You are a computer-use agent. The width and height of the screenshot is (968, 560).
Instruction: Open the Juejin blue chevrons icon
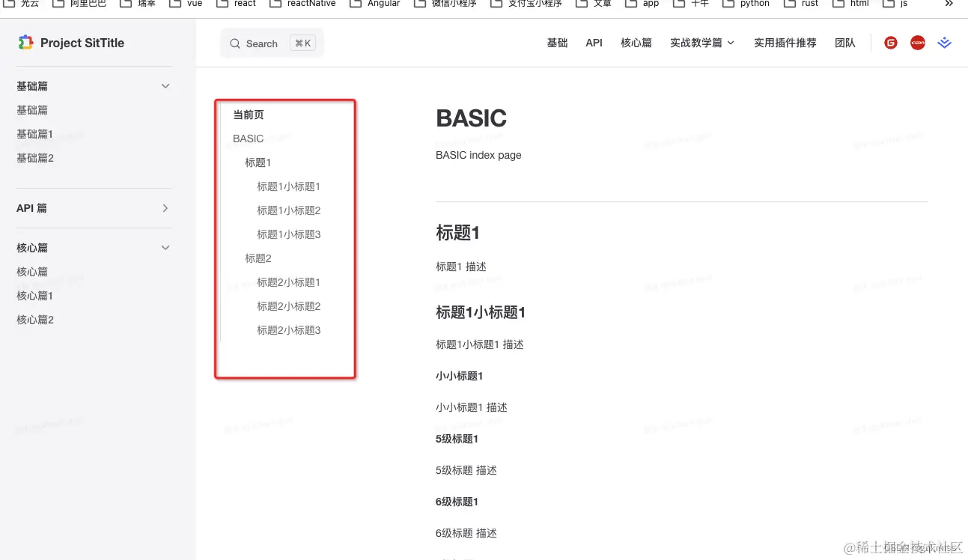tap(945, 43)
